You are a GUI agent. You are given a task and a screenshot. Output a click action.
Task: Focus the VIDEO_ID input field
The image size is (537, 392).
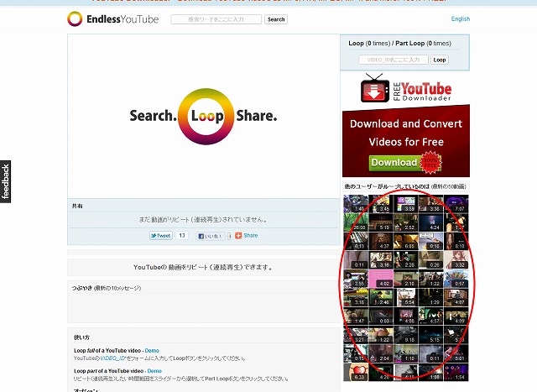point(394,60)
